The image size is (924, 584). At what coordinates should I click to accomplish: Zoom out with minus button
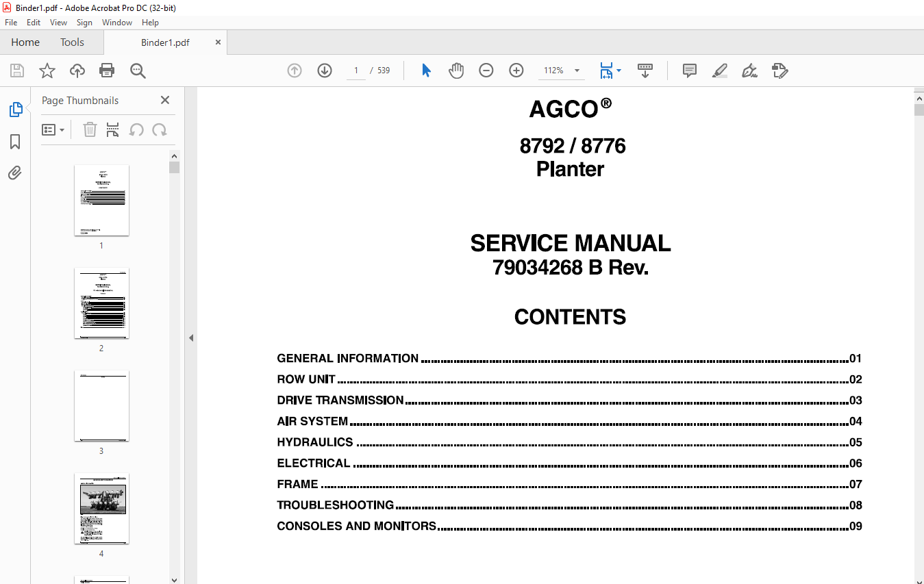click(486, 71)
